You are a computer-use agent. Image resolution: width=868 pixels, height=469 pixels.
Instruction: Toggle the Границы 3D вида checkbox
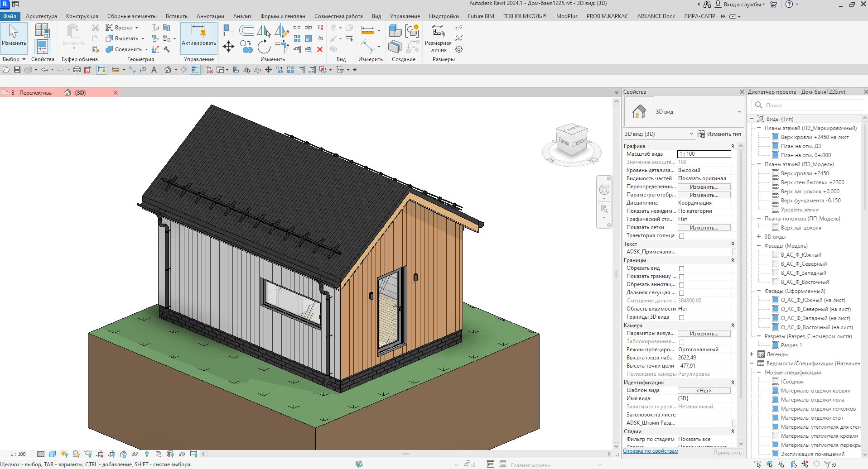(x=681, y=317)
